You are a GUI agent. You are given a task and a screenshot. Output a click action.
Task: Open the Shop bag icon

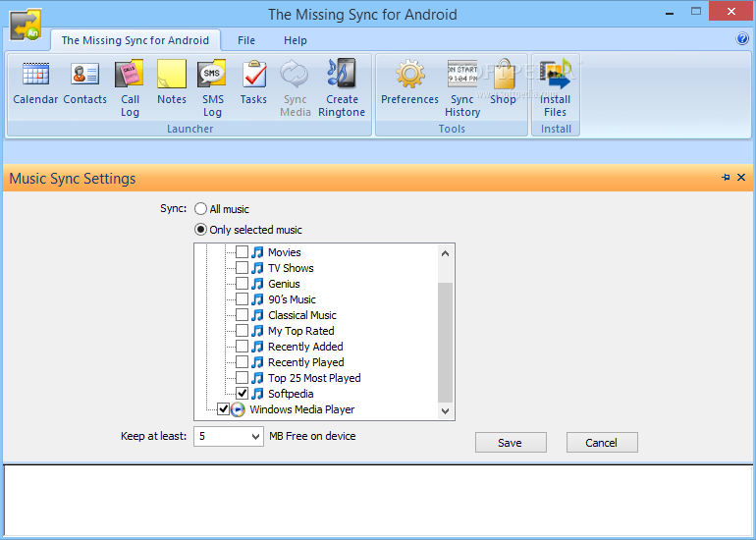click(504, 75)
